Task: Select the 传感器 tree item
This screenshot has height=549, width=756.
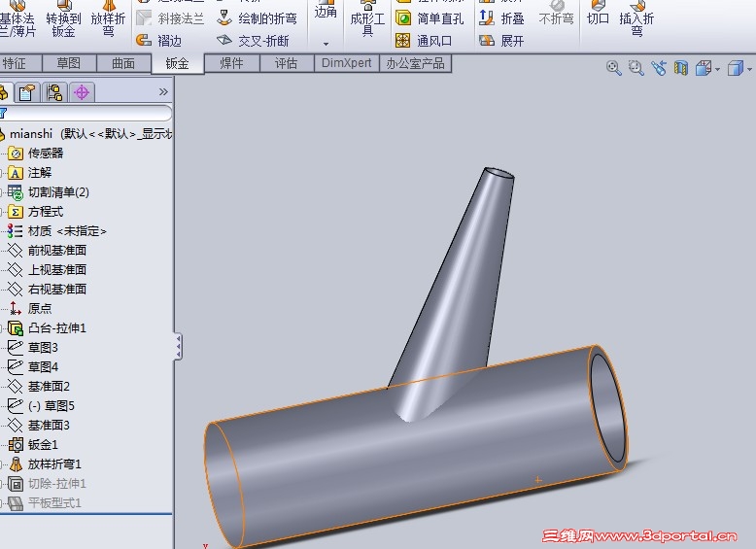Action: coord(36,154)
